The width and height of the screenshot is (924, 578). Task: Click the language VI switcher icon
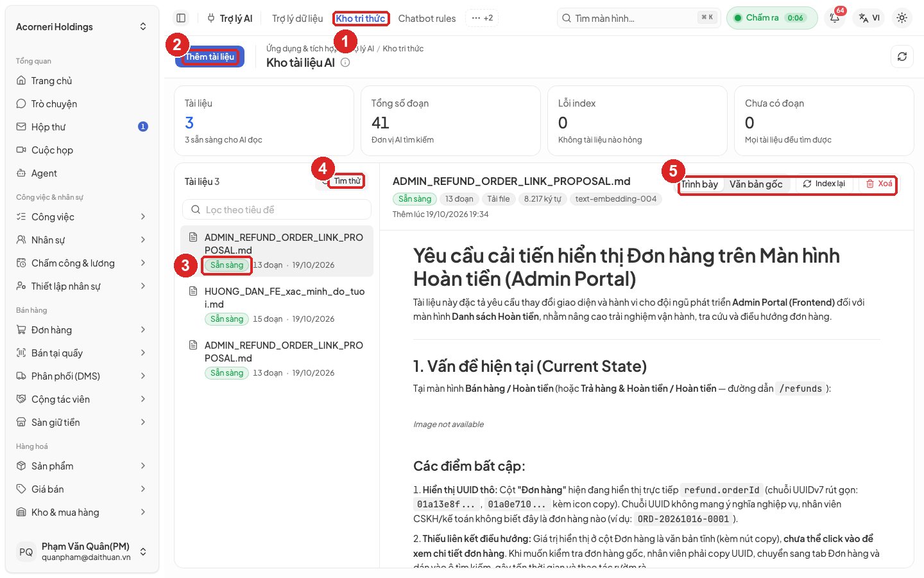[x=869, y=18]
